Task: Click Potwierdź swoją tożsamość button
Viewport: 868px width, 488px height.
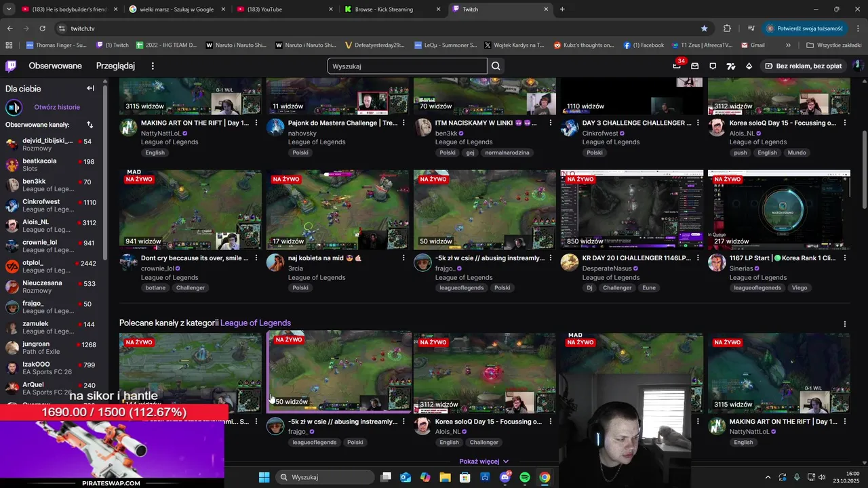Action: coord(804,28)
